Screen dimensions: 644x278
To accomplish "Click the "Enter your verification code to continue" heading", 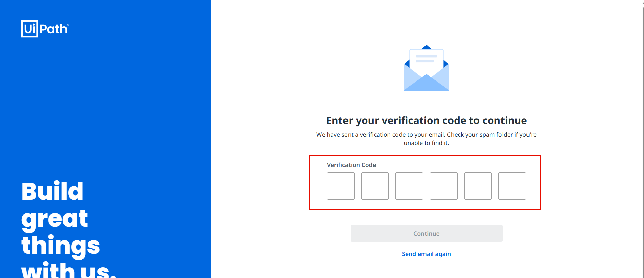I will pyautogui.click(x=426, y=121).
